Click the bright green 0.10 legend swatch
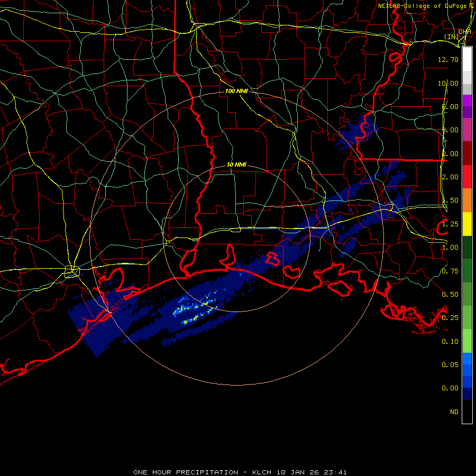Image resolution: width=476 pixels, height=476 pixels. pyautogui.click(x=467, y=341)
